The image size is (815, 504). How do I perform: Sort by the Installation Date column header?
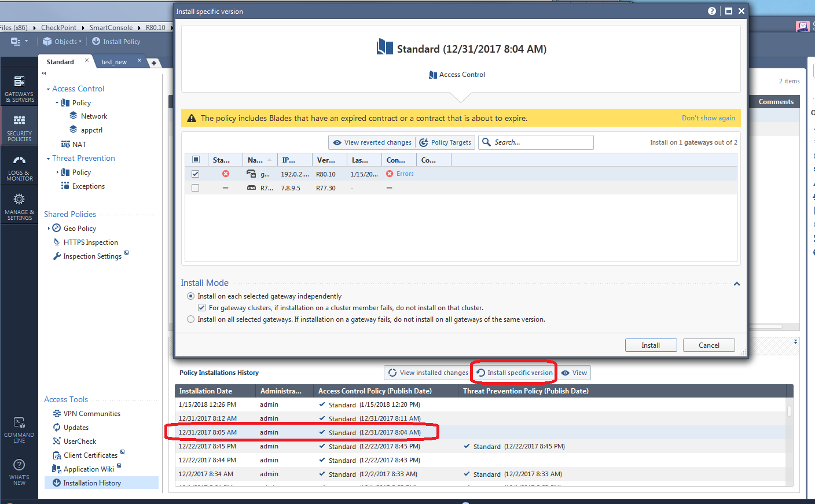[x=215, y=391]
